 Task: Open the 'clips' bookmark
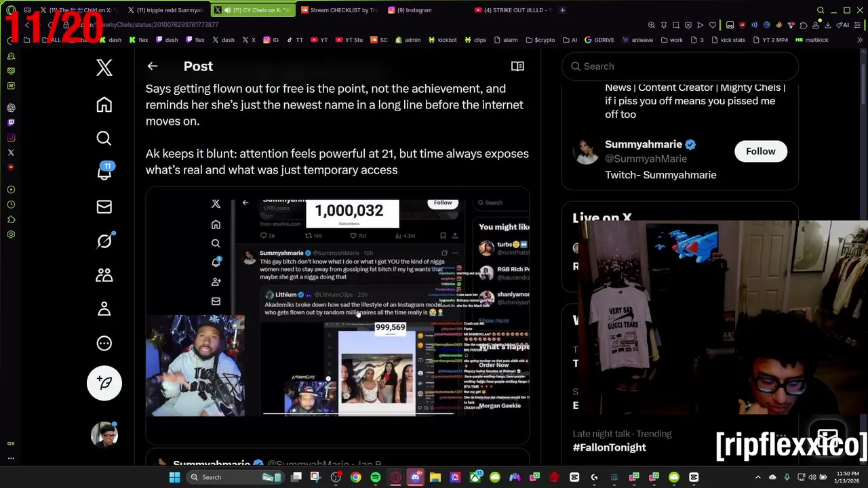coord(475,40)
